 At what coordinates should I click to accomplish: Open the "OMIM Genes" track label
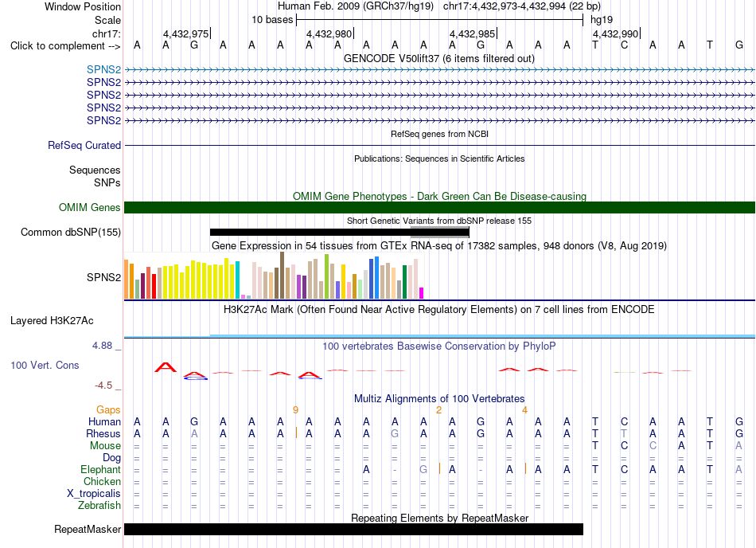click(90, 207)
